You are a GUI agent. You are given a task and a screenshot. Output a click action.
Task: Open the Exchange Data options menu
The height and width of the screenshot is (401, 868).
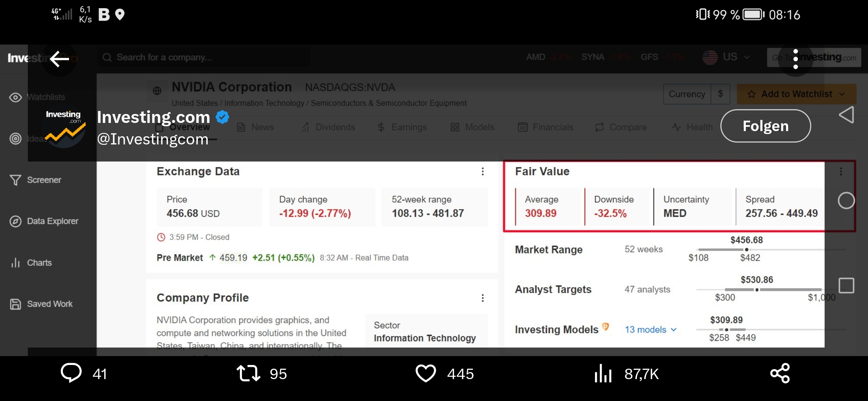pos(482,172)
